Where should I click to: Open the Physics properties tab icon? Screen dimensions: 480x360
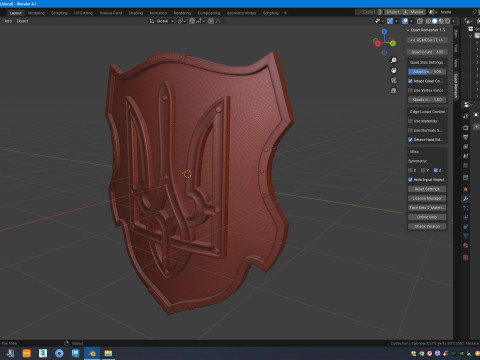click(x=466, y=217)
